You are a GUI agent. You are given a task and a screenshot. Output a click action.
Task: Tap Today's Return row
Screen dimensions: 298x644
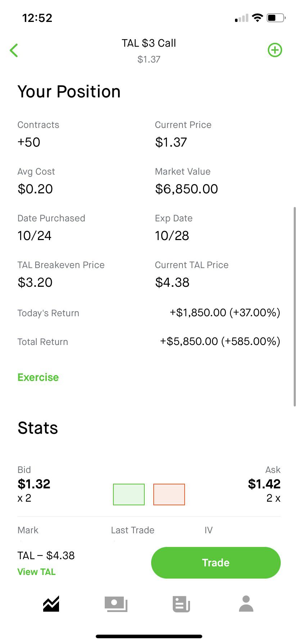coord(149,313)
